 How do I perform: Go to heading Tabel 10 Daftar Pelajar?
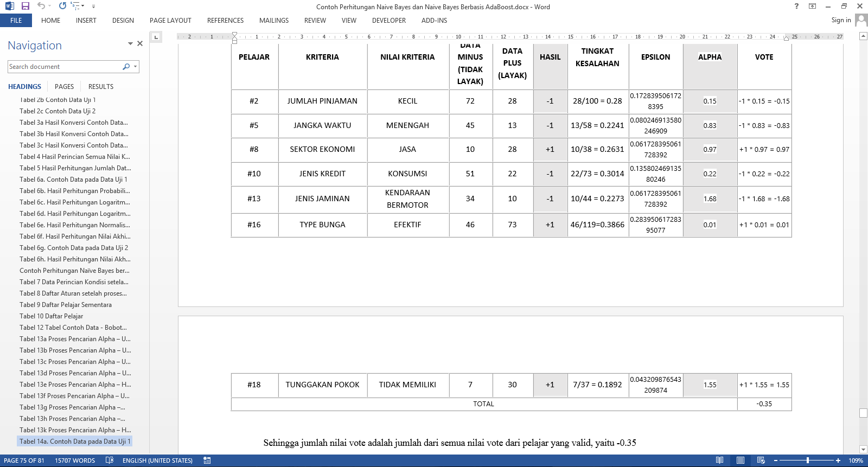click(x=52, y=316)
